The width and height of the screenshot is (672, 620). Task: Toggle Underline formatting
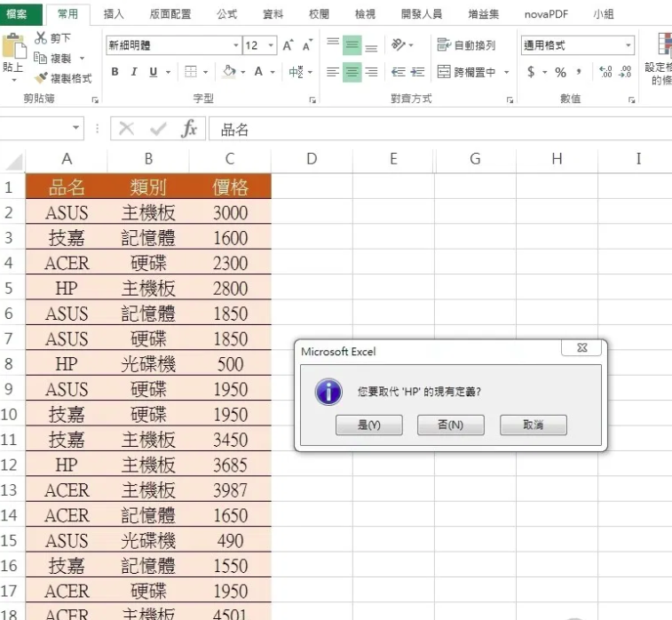coord(153,72)
